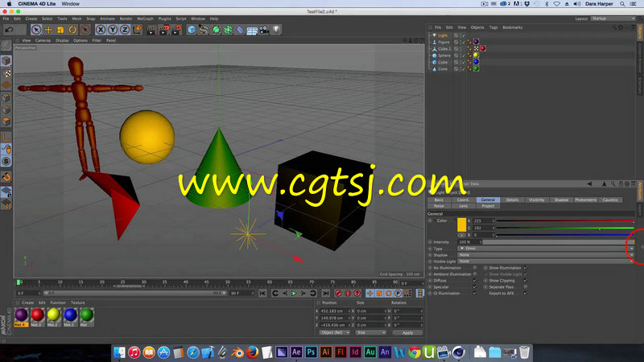Open Photoshop from the Dock

pyautogui.click(x=311, y=352)
